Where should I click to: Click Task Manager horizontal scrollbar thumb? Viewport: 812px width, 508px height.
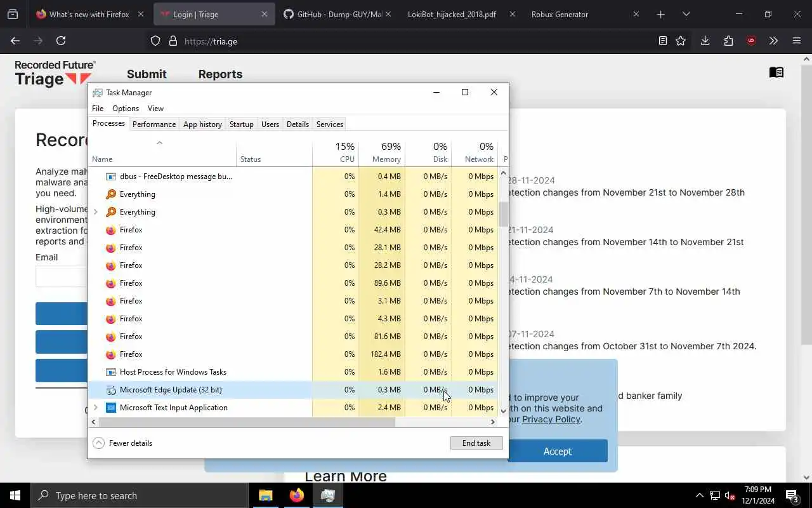(247, 422)
